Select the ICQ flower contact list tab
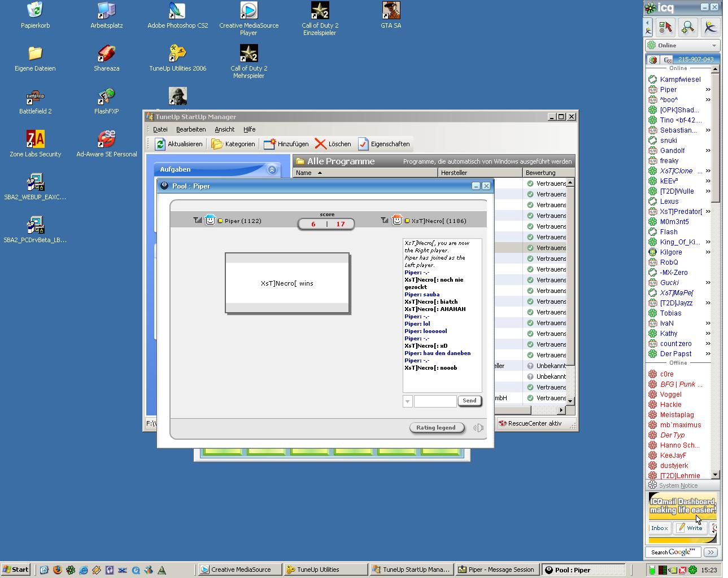This screenshot has width=728, height=578. pos(653,59)
